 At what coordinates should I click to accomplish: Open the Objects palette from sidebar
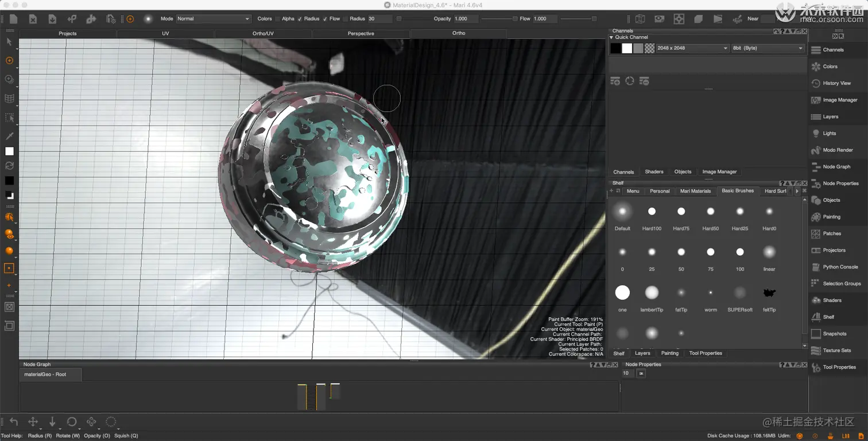838,200
